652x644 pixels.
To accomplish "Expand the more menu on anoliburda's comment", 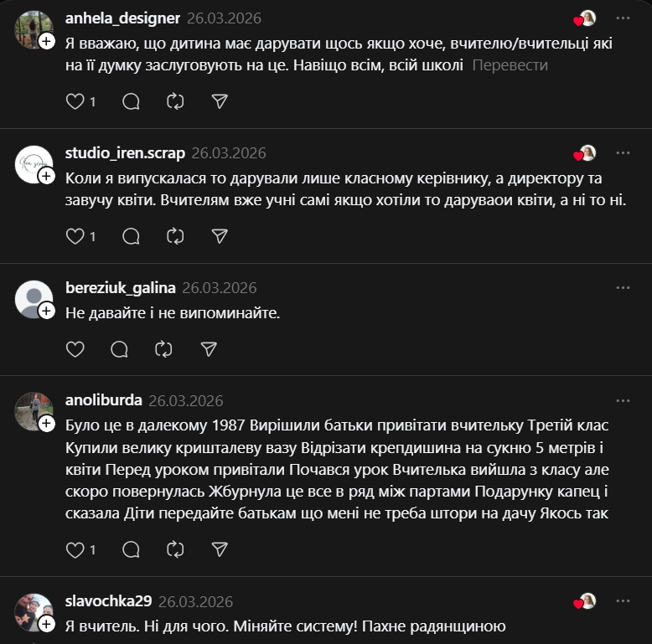I will pyautogui.click(x=623, y=401).
